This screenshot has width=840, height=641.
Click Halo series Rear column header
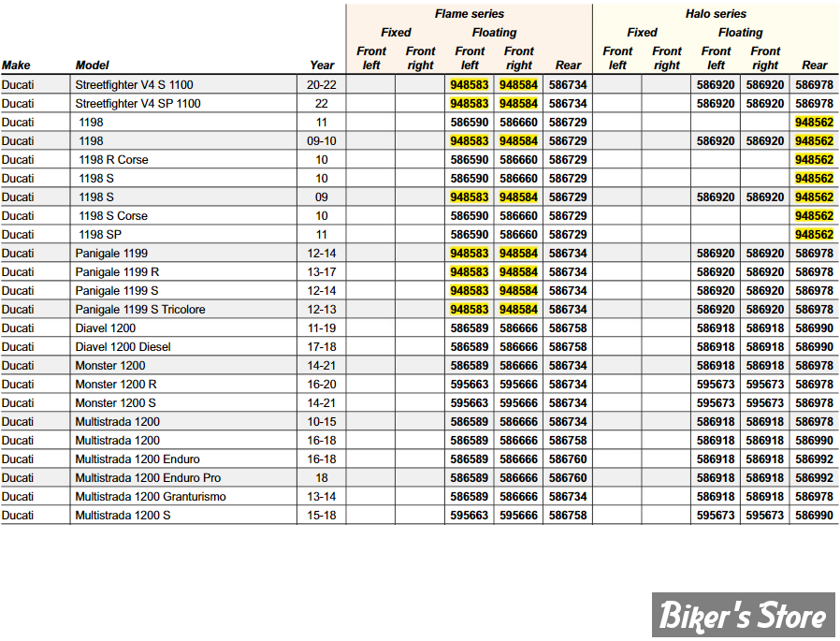click(815, 66)
